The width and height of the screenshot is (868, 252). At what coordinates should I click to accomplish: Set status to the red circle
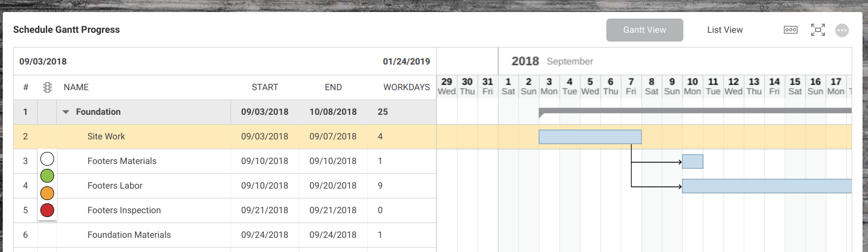48,210
